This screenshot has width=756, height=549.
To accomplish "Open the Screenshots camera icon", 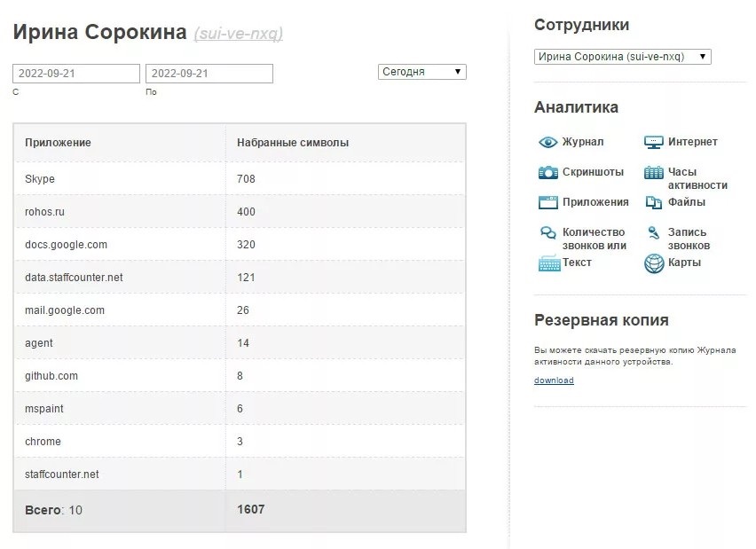I will pyautogui.click(x=548, y=172).
